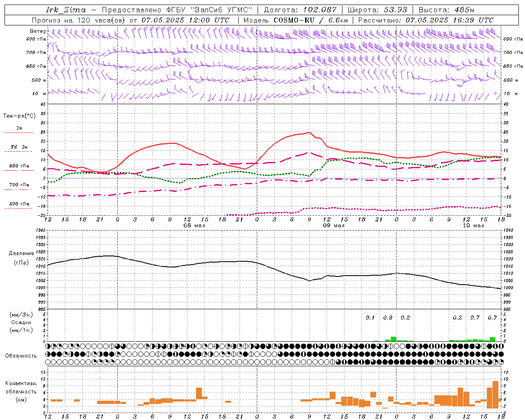Click the 'Осадки' precipitation label

click(x=21, y=322)
